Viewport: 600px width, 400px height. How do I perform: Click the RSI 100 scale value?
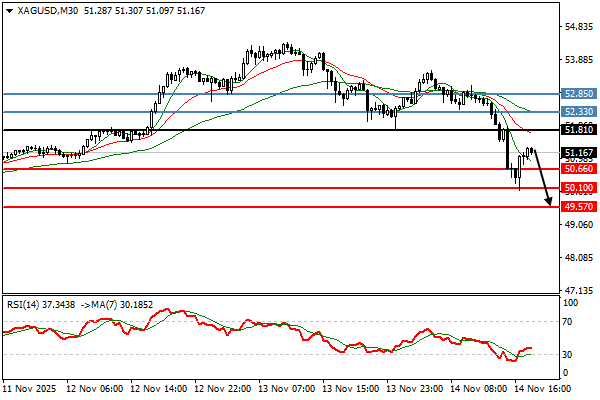click(x=571, y=301)
